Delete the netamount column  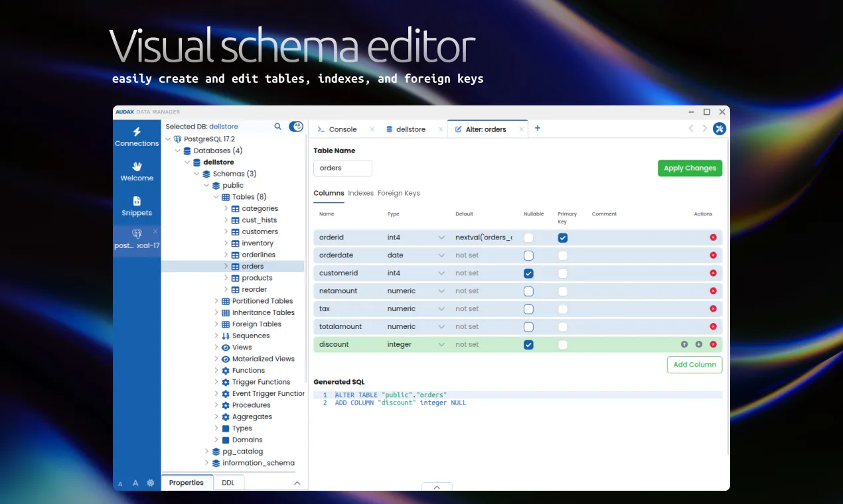713,291
